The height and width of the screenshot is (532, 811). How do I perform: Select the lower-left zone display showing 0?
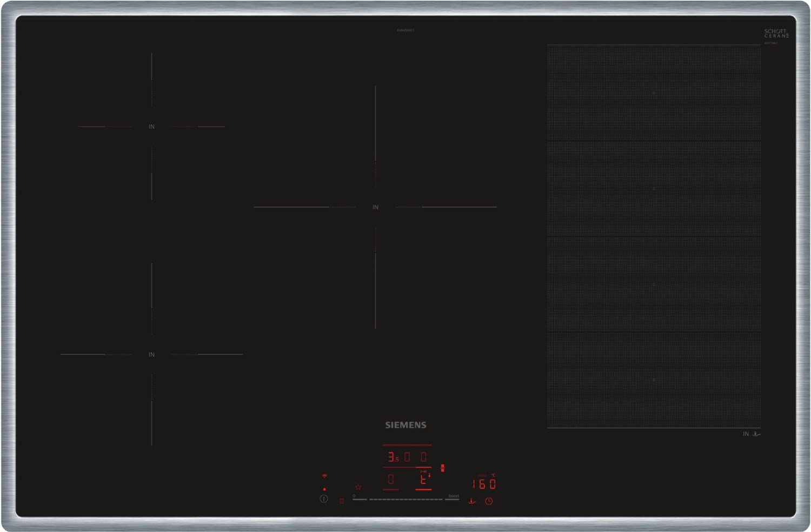pos(391,480)
